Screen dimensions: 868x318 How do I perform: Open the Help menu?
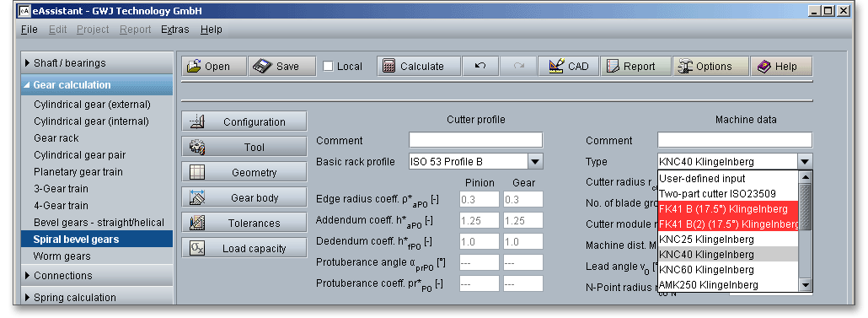(211, 30)
